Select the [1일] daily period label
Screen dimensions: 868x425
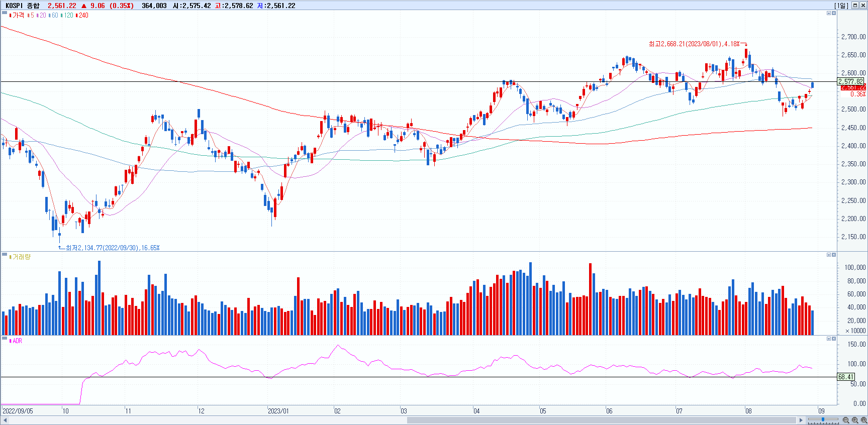[x=841, y=6]
